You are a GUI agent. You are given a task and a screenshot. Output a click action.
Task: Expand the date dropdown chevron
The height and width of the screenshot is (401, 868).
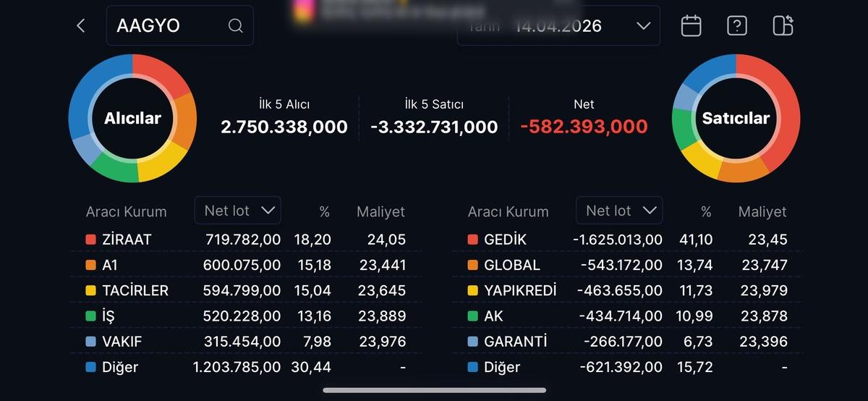(x=643, y=26)
